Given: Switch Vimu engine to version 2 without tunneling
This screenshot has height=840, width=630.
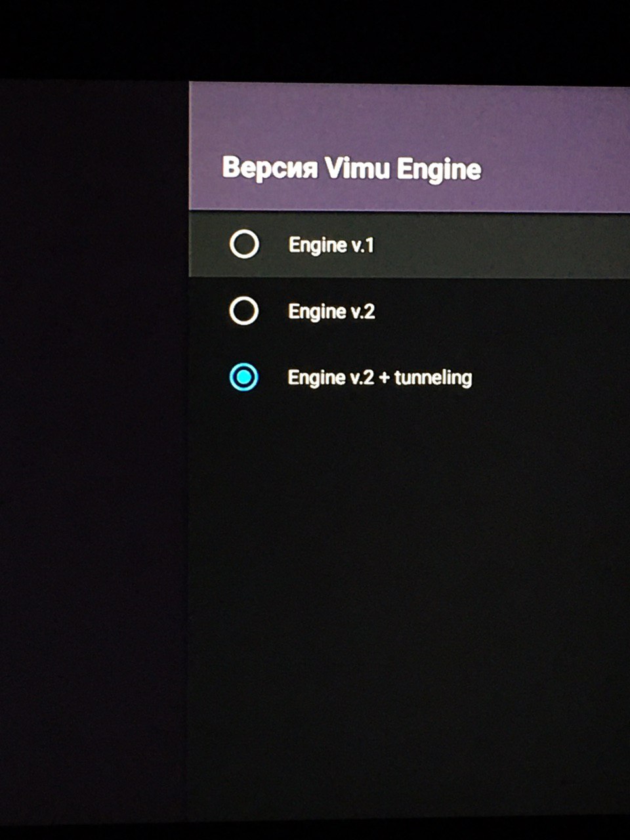Looking at the screenshot, I should click(244, 310).
